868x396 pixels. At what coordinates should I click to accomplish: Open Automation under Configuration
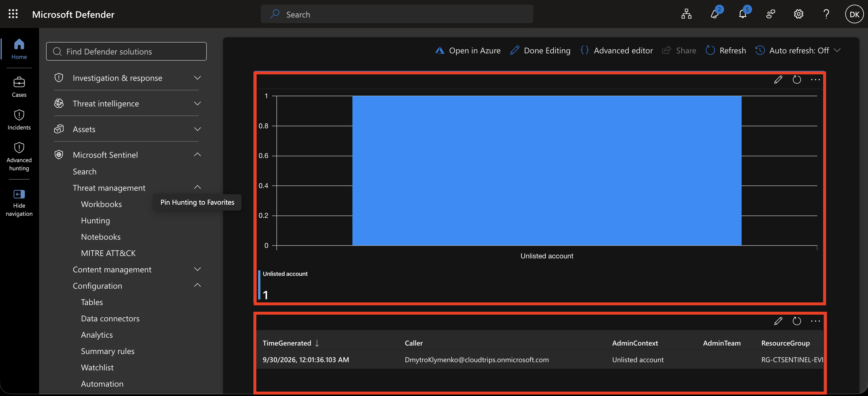pyautogui.click(x=102, y=384)
